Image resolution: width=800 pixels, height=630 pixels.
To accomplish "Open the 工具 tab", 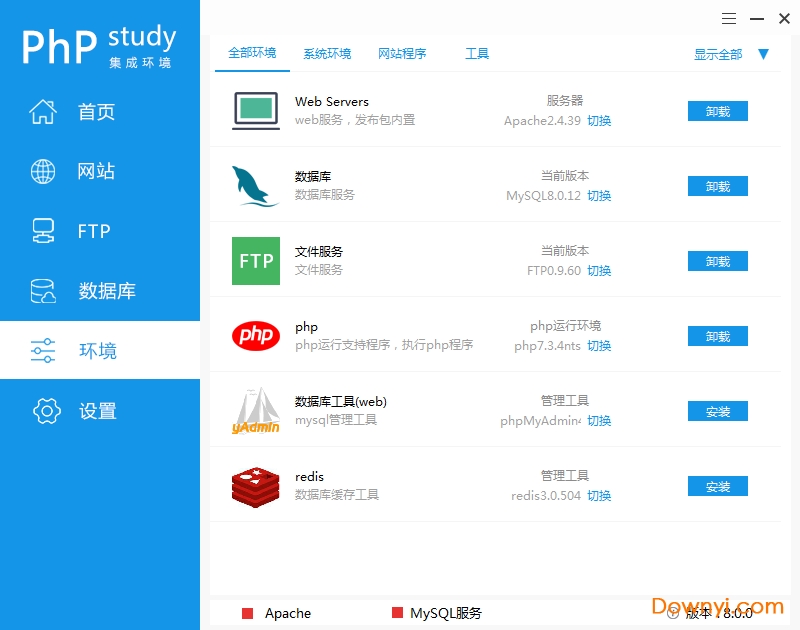I will pyautogui.click(x=477, y=54).
